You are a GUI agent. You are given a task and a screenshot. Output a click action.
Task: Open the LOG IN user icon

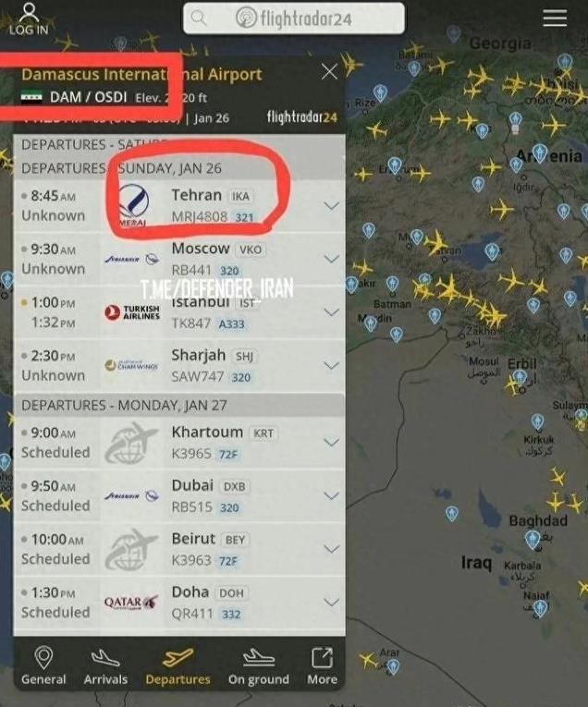(29, 18)
